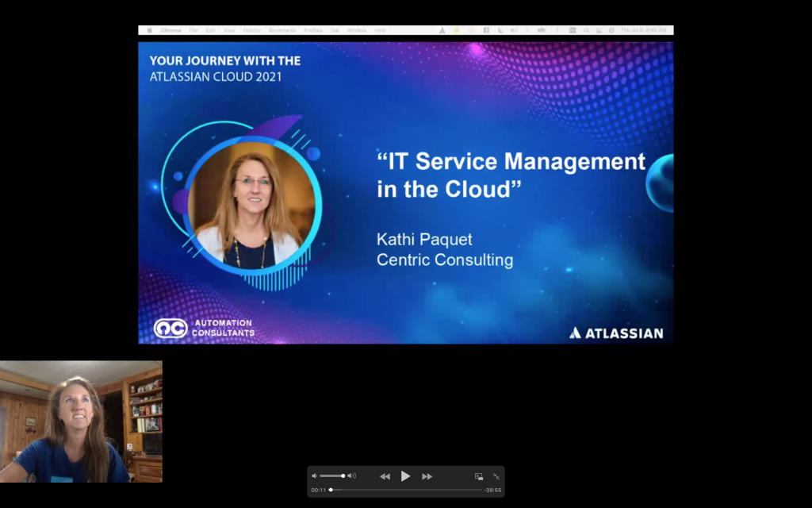Adjust the volume slider in the player controls
Screen dimensions: 812x508
coord(332,476)
